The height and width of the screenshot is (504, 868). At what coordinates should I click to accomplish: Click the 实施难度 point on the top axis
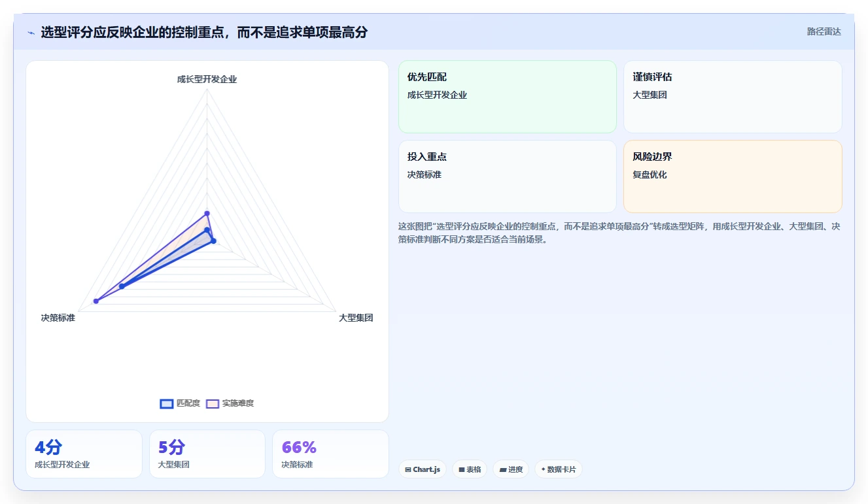pos(207,213)
